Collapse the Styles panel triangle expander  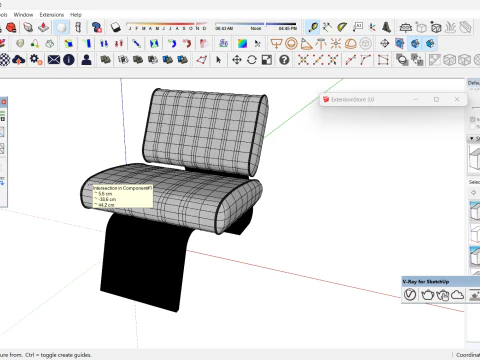pos(472,138)
